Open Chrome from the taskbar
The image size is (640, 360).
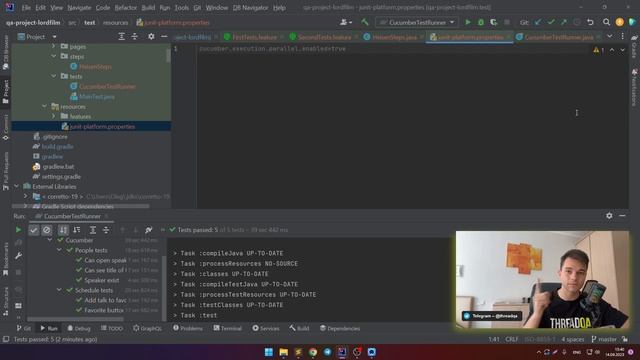(x=313, y=352)
